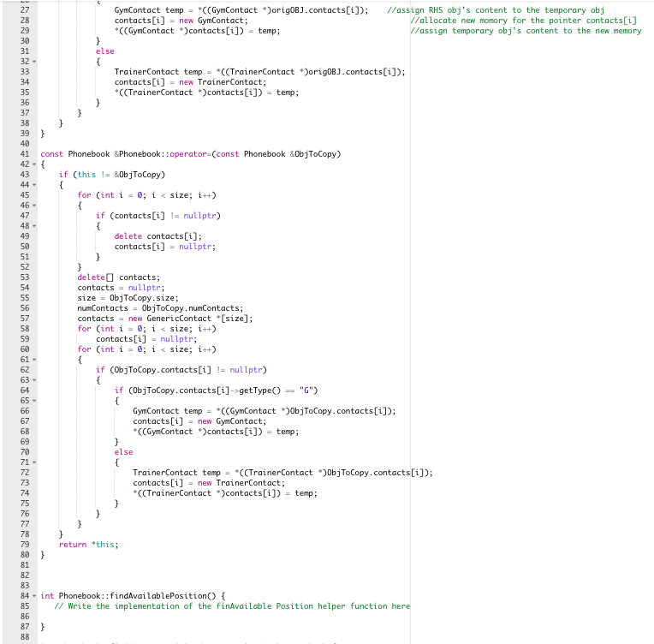
Task: Click 'new TrainerContact;' on line 73
Action: (x=241, y=483)
